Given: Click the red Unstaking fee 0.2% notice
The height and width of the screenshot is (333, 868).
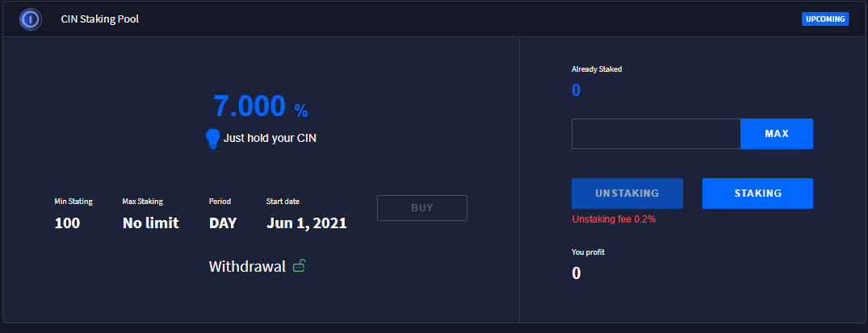Looking at the screenshot, I should pos(614,219).
